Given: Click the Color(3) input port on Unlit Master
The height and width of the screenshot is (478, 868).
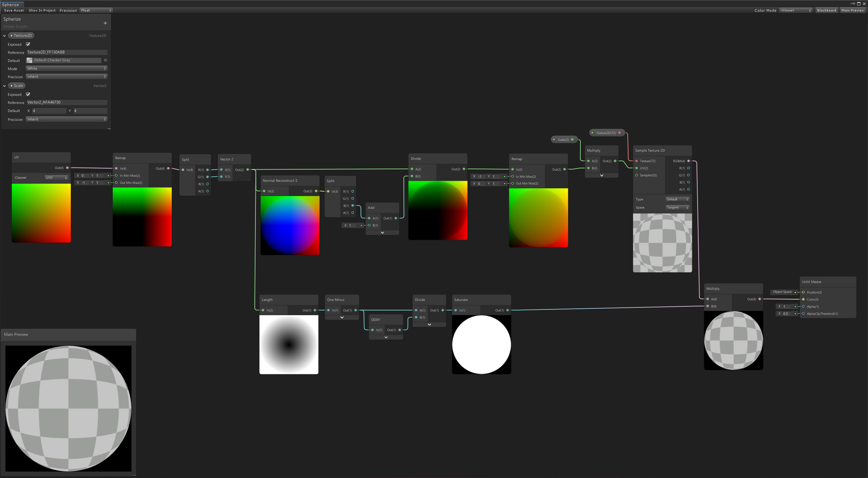Looking at the screenshot, I should point(803,299).
